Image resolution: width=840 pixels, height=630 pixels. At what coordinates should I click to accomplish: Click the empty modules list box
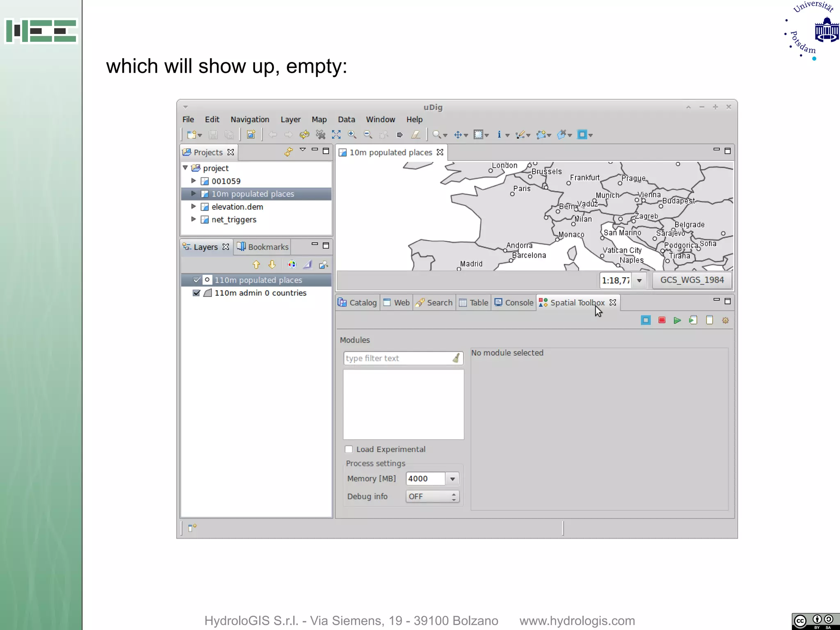404,404
